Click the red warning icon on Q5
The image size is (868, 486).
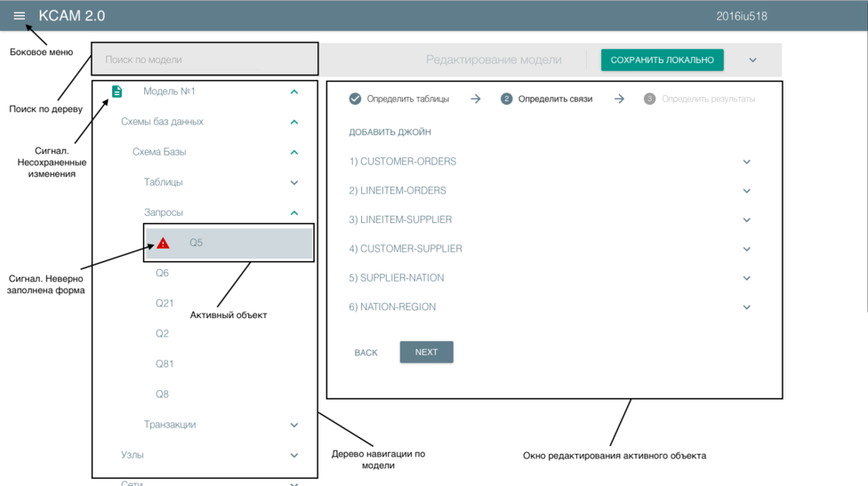click(x=163, y=243)
